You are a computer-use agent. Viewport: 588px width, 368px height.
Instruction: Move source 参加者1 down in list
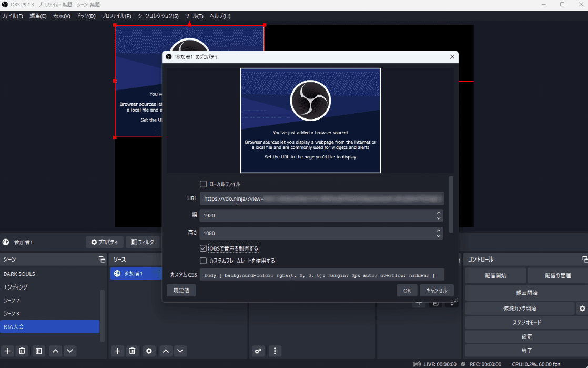(180, 351)
